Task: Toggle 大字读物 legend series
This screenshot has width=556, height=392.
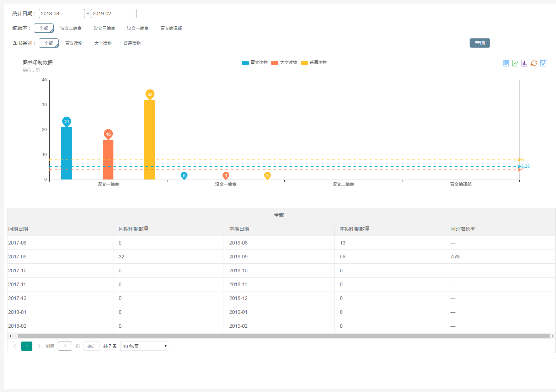Action: pos(284,63)
